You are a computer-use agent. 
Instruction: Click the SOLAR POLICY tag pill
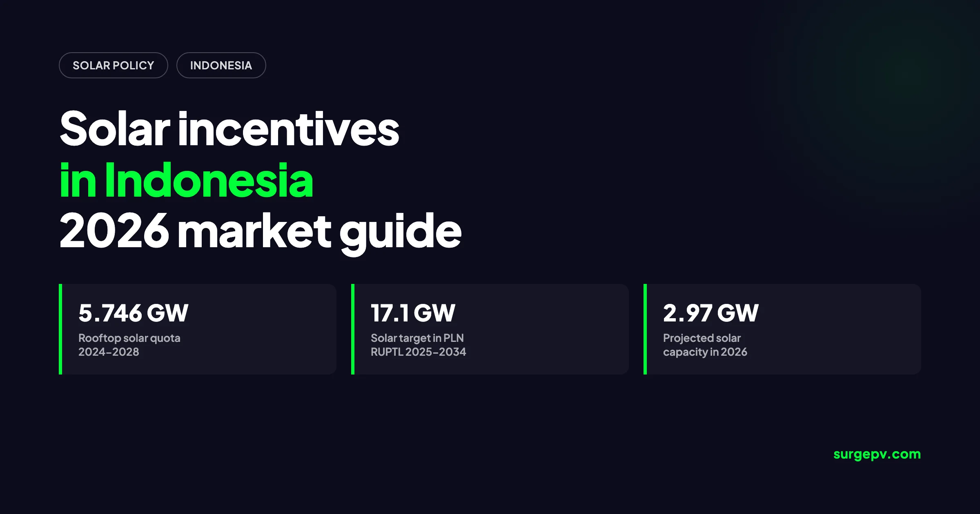(x=114, y=65)
